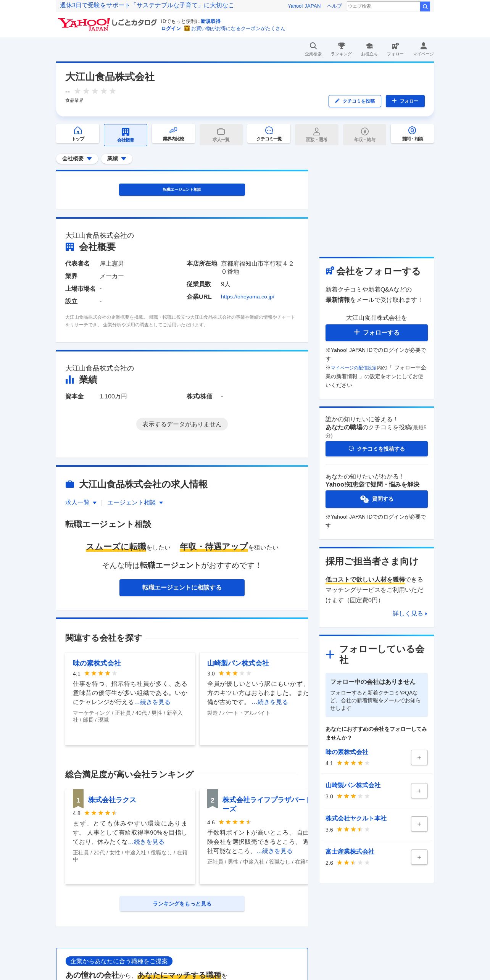Screen dimensions: 490x980
Task: Click the フォロー button in header card
Action: (405, 101)
